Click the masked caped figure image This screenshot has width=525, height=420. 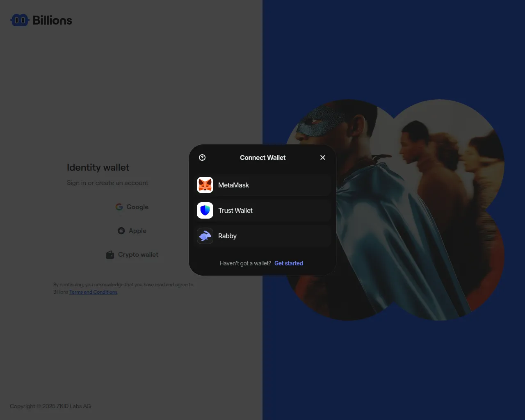(394, 210)
